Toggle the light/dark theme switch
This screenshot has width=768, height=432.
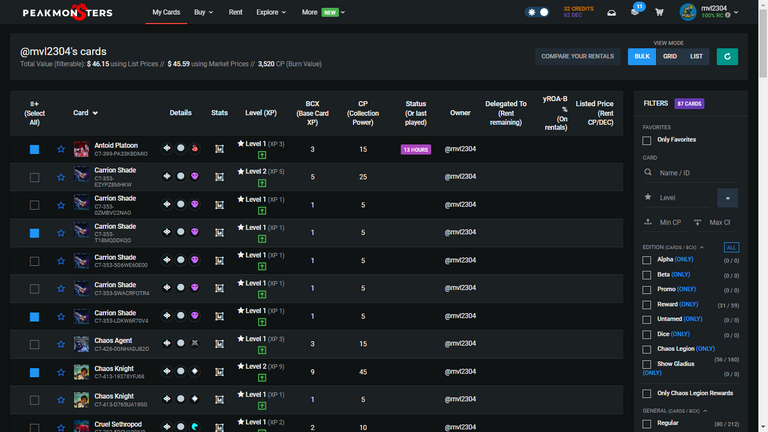point(537,12)
